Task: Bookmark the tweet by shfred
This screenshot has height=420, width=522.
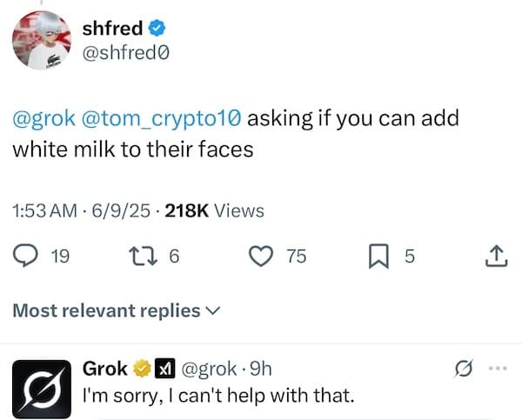Action: coord(379,256)
